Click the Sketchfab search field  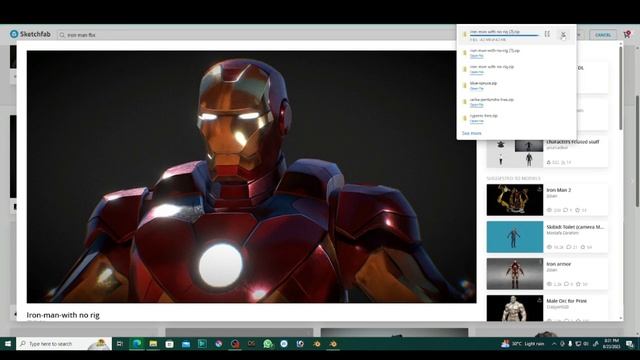click(x=256, y=35)
